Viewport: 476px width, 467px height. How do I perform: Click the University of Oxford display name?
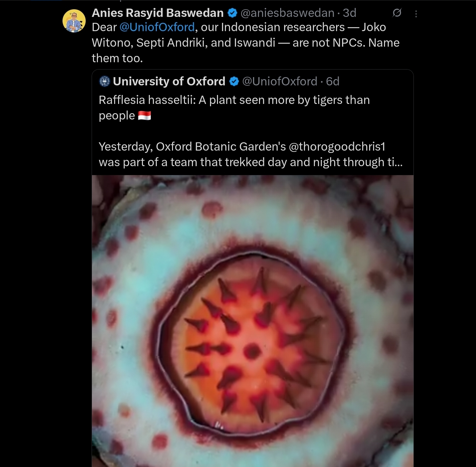click(x=169, y=81)
